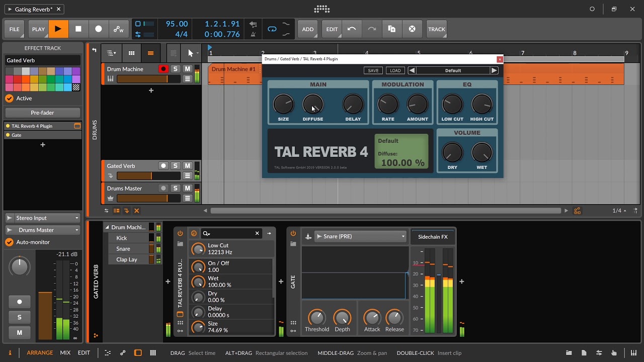Click the Gate Threshold knob
644x362 pixels.
[x=316, y=318]
